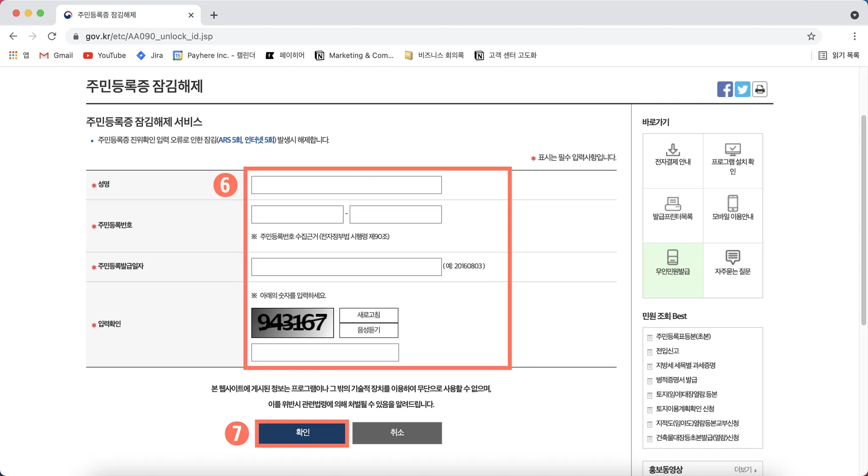Click the 성명 name input field
The height and width of the screenshot is (476, 868).
click(346, 185)
